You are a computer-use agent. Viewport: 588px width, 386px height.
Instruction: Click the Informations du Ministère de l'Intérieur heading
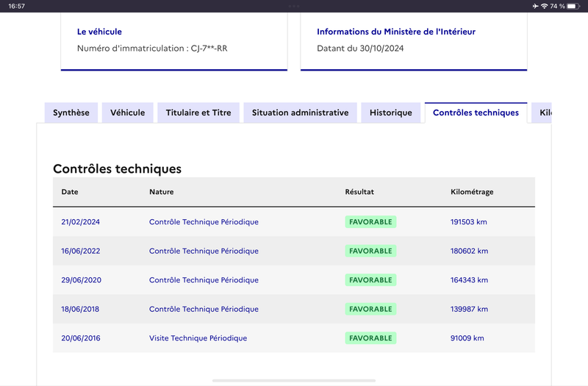click(x=396, y=32)
